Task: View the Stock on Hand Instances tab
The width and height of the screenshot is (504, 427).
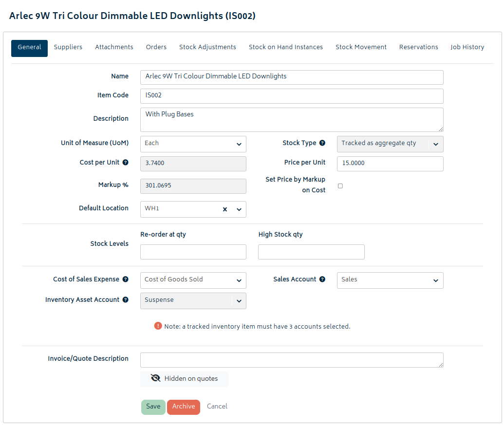Action: (x=286, y=47)
